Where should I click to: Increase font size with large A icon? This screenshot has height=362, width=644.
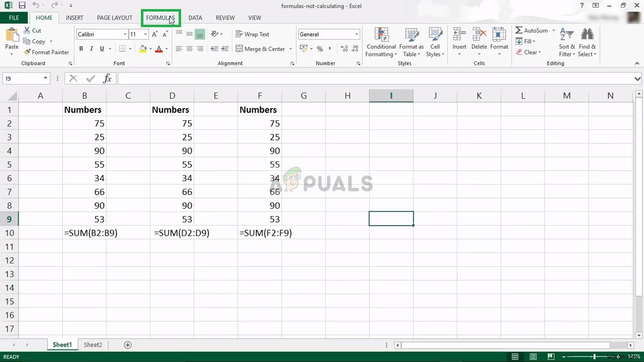coord(155,34)
